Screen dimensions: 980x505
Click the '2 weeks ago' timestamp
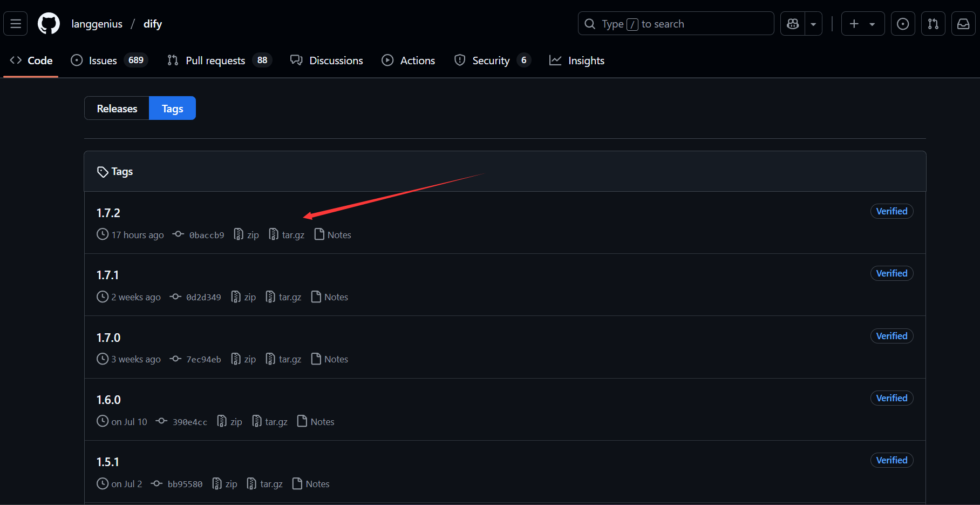coord(136,297)
